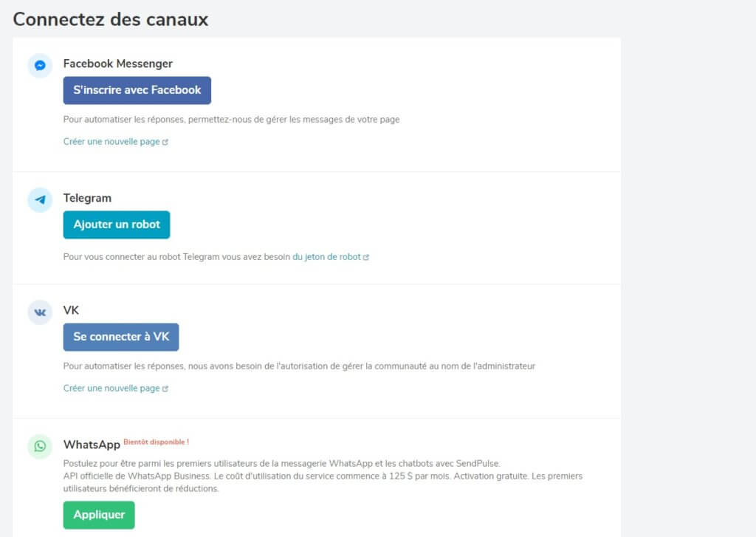Click the Facebook Messenger channel icon
The width and height of the screenshot is (756, 537).
(x=40, y=65)
